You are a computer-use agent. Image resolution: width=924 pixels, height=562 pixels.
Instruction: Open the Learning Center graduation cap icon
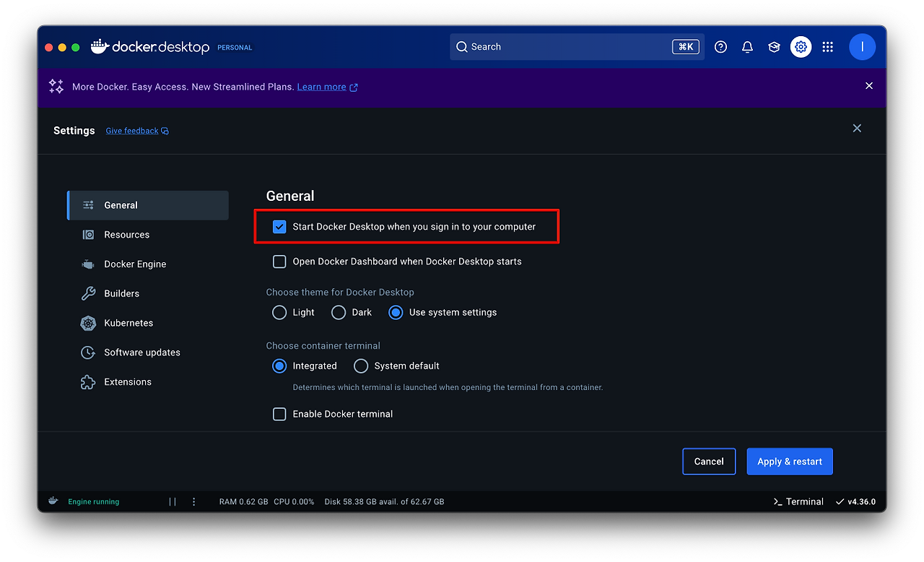(774, 47)
